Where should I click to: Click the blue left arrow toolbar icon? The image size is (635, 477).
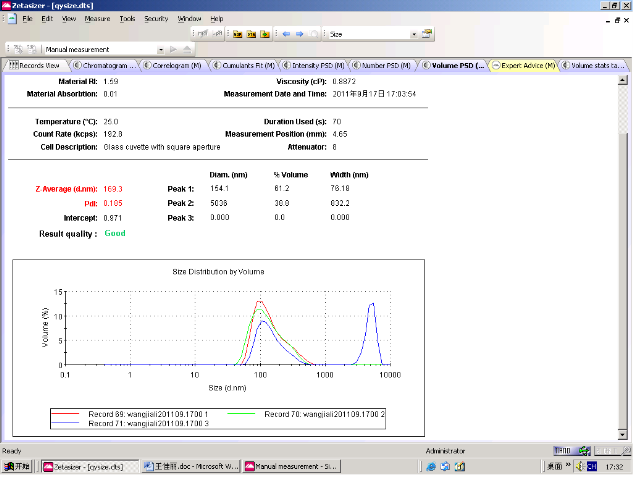click(285, 34)
